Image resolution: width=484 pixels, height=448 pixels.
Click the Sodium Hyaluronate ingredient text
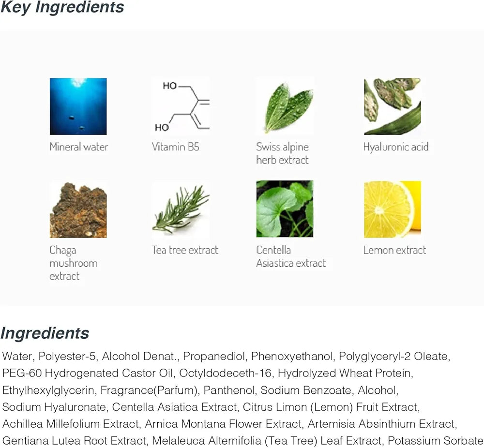[54, 407]
